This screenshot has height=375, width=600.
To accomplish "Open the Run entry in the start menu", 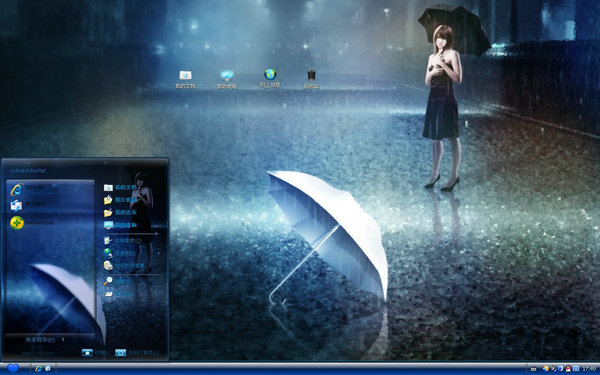I will [118, 294].
